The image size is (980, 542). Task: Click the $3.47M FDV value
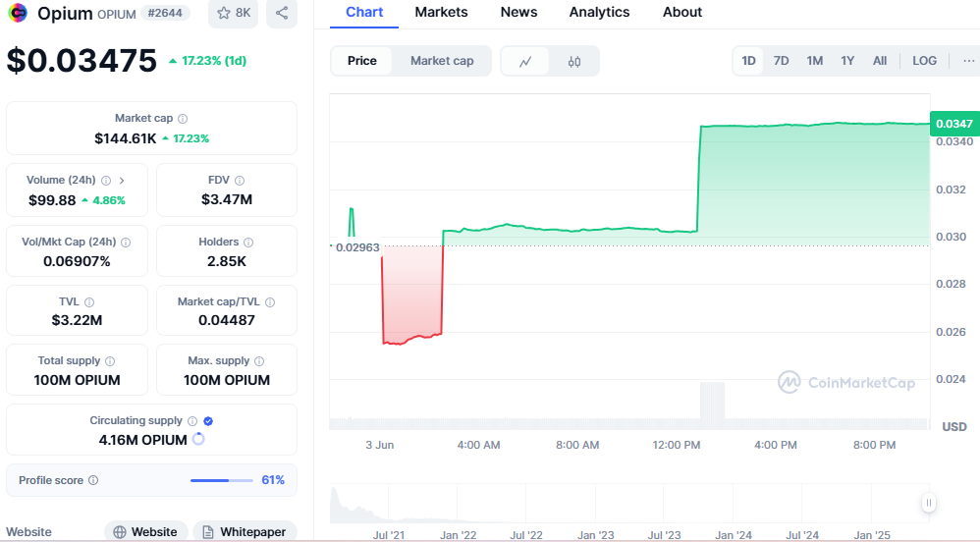click(x=227, y=199)
